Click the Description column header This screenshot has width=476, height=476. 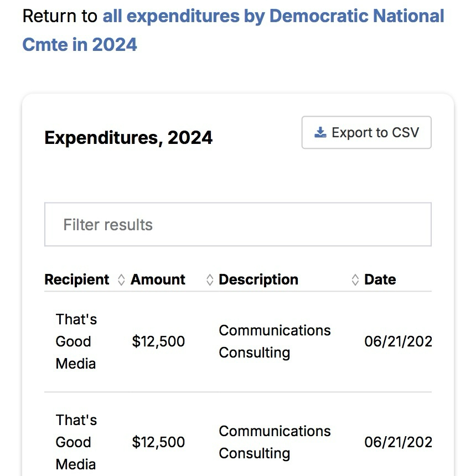point(258,280)
